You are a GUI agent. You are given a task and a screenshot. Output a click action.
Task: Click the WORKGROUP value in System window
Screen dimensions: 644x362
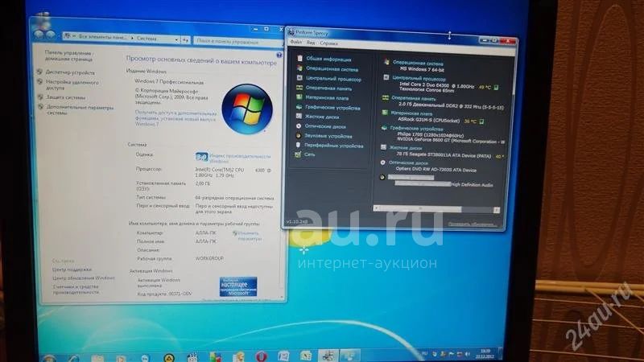tap(209, 258)
